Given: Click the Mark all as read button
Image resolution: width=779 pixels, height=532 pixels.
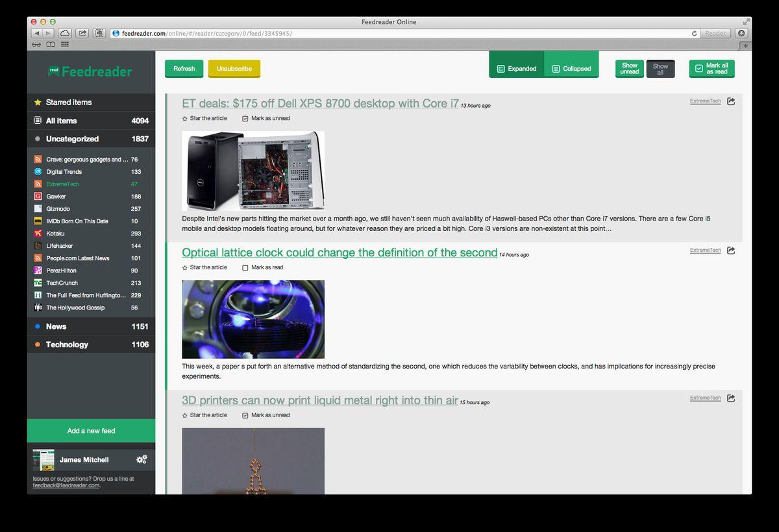Looking at the screenshot, I should (711, 69).
